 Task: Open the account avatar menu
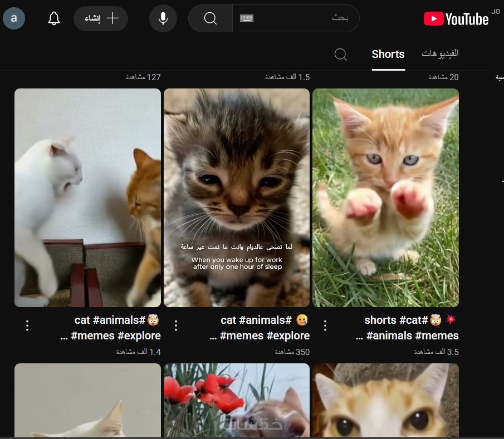point(14,18)
